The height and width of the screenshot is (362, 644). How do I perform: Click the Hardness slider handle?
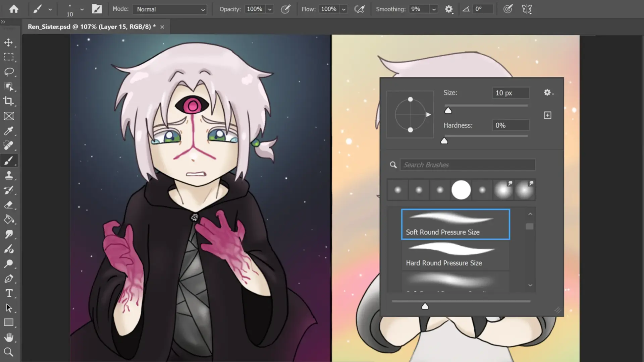pos(444,141)
